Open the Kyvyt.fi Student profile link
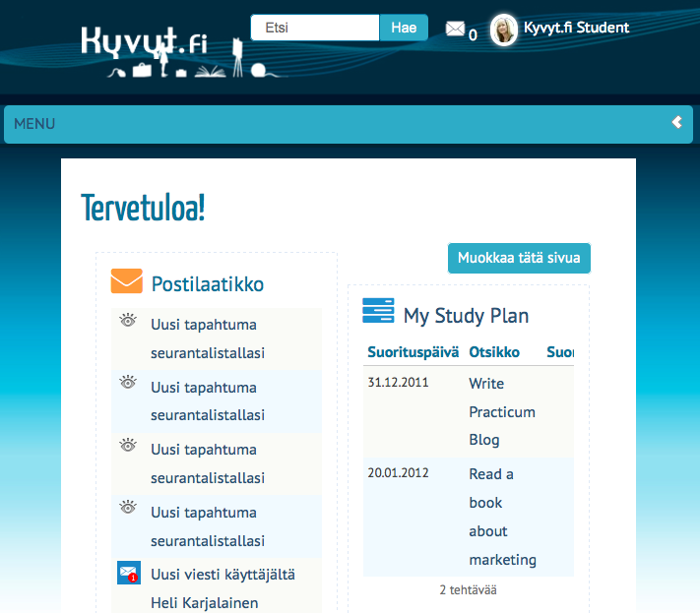The width and height of the screenshot is (700, 613). pos(576,28)
